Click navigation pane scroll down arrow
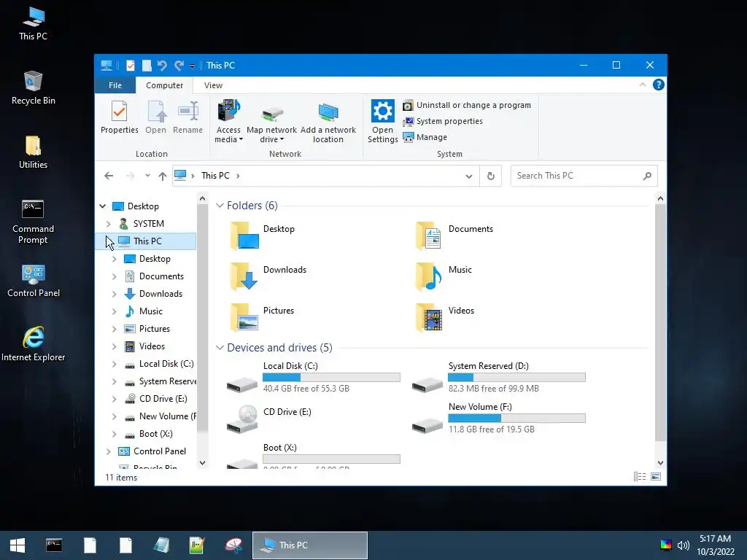Image resolution: width=747 pixels, height=560 pixels. pyautogui.click(x=203, y=463)
